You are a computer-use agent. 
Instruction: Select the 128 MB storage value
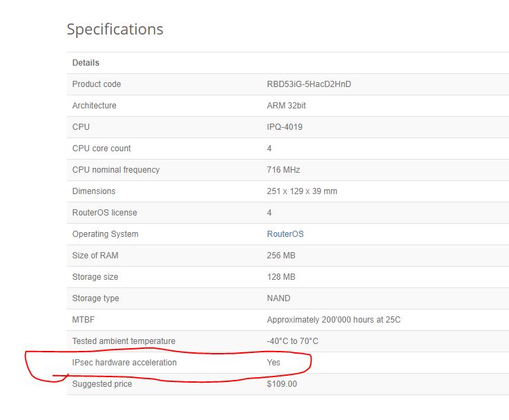[281, 277]
